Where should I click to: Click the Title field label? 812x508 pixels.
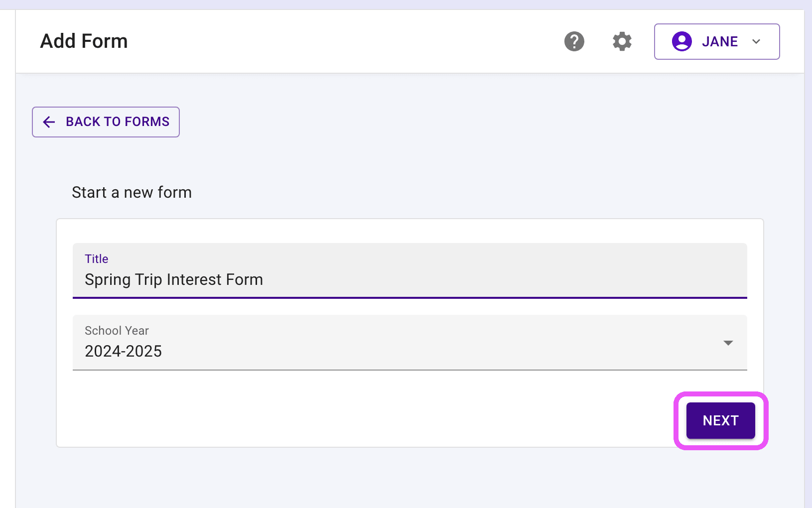click(x=96, y=259)
